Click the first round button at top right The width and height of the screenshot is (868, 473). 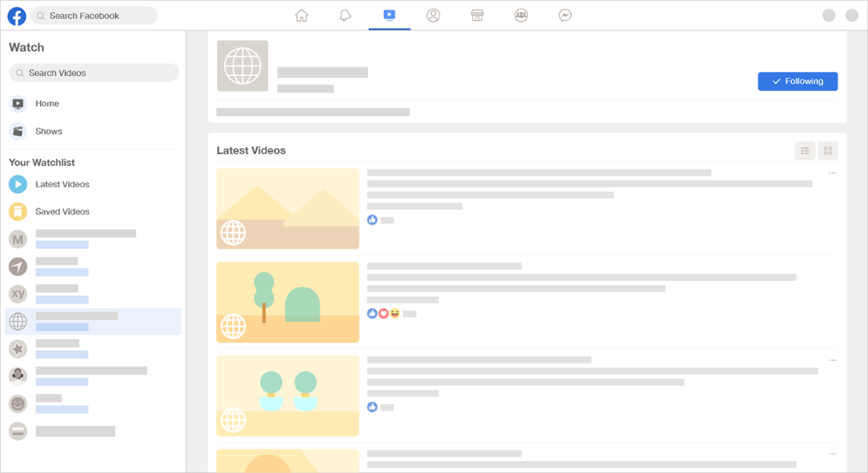coord(829,15)
